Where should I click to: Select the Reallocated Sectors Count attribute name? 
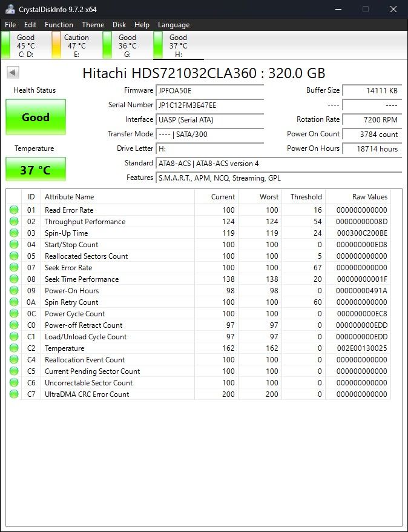[x=87, y=256]
